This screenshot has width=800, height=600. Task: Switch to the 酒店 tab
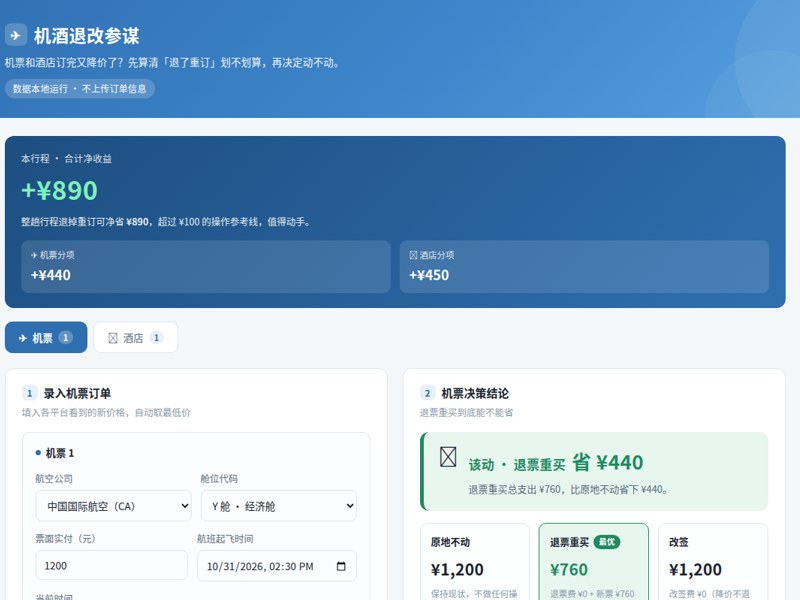(136, 337)
